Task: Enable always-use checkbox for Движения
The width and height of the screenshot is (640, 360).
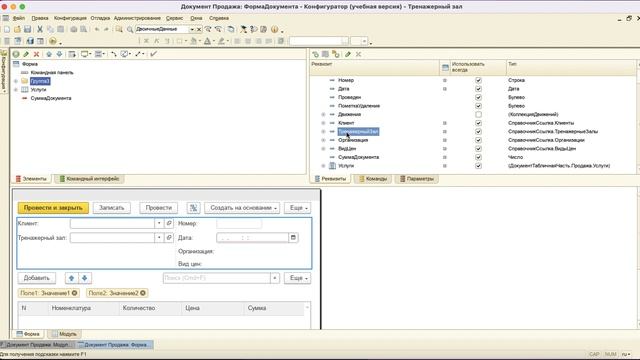Action: pyautogui.click(x=478, y=115)
